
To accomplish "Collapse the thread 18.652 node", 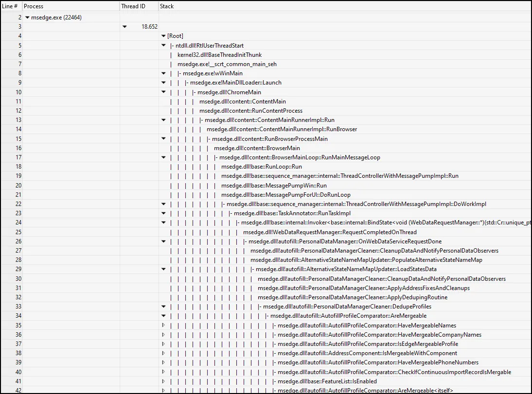I will point(125,27).
